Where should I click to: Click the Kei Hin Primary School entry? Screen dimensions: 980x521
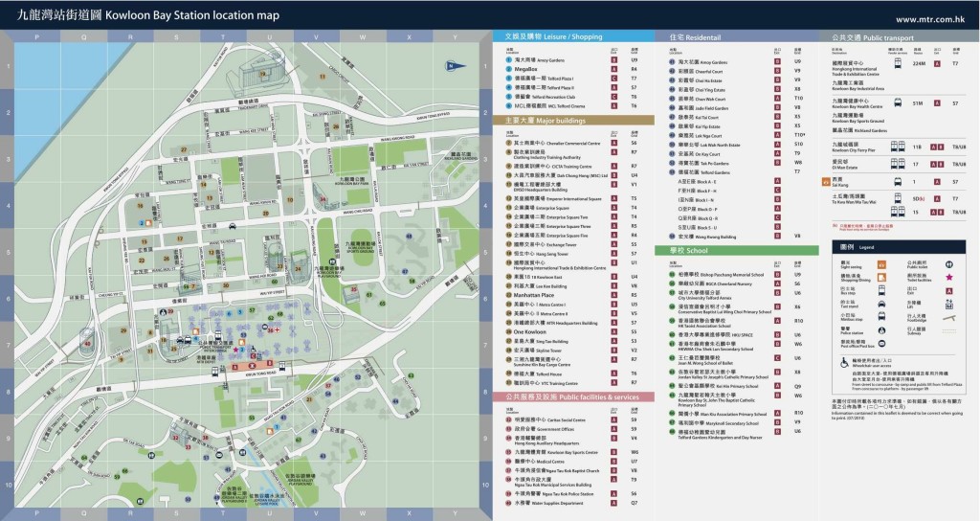point(718,386)
